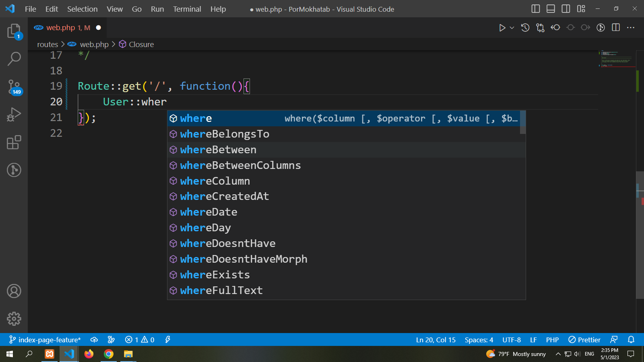Select the 'whereDate' suggestion
644x362 pixels.
(x=344, y=212)
